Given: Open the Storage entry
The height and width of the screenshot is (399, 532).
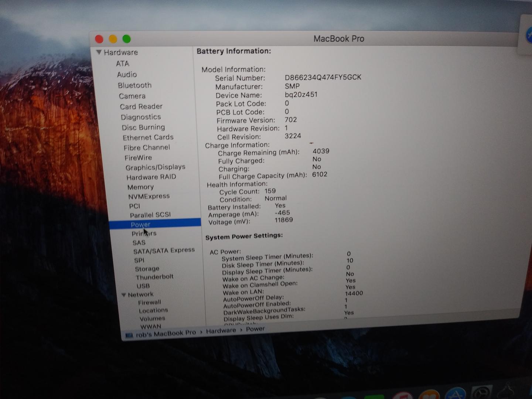Looking at the screenshot, I should click(x=147, y=269).
